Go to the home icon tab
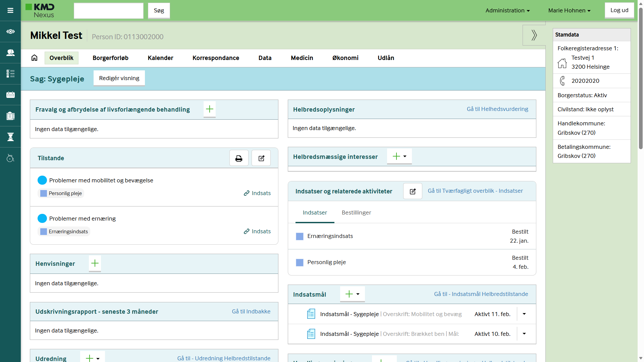Image resolution: width=644 pixels, height=362 pixels. [x=34, y=58]
